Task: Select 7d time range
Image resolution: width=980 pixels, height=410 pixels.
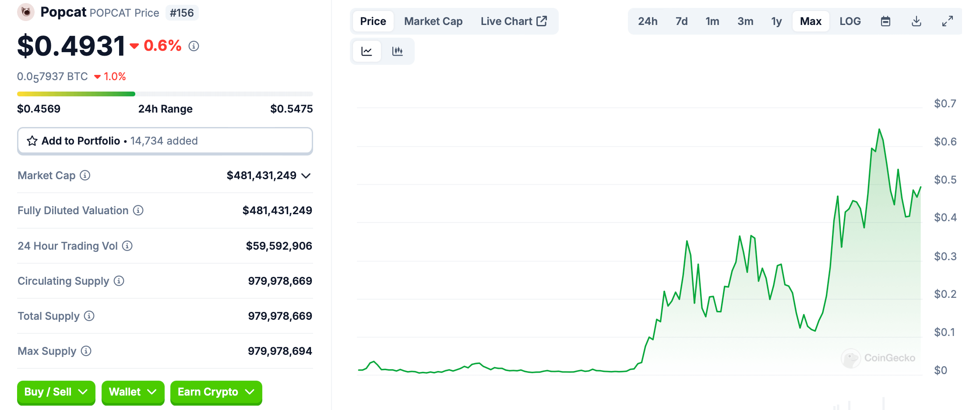Action: [681, 21]
